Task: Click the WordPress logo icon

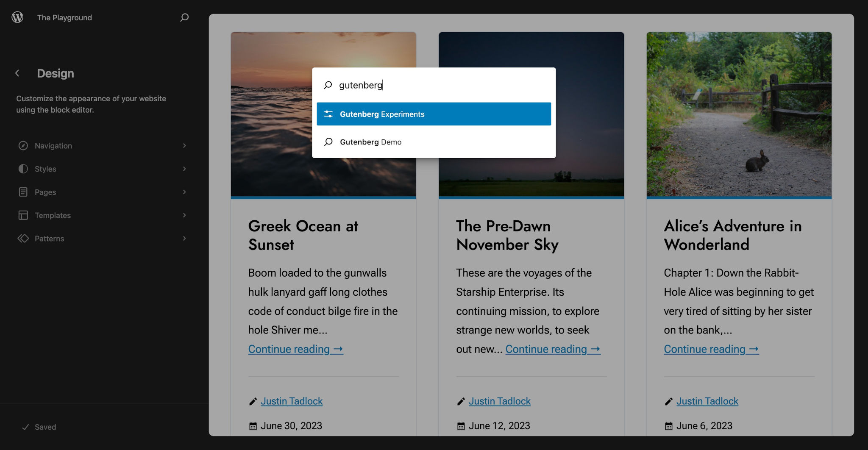Action: [17, 17]
